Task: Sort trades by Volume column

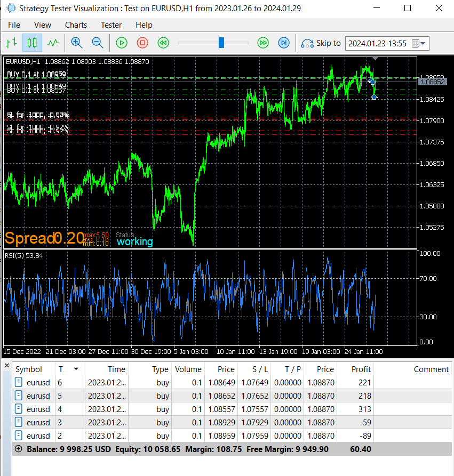Action: click(188, 369)
